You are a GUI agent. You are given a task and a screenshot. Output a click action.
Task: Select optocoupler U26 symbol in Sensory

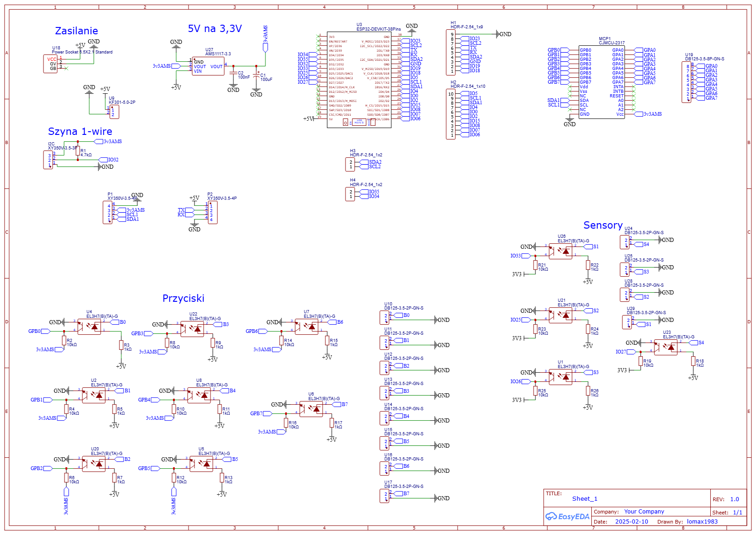(x=561, y=251)
